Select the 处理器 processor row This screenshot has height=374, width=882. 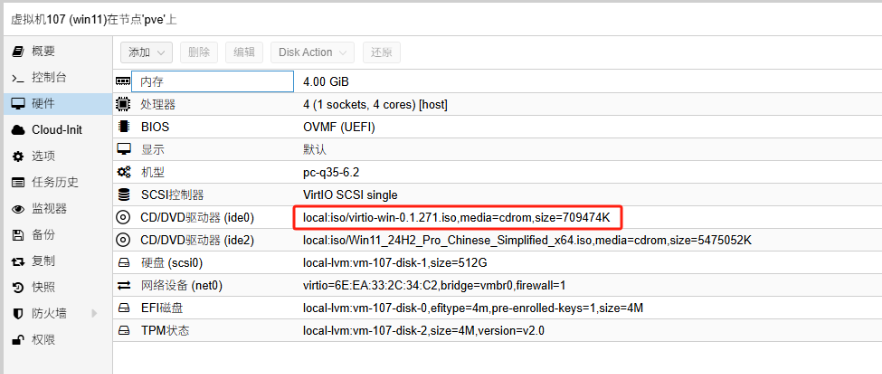497,105
